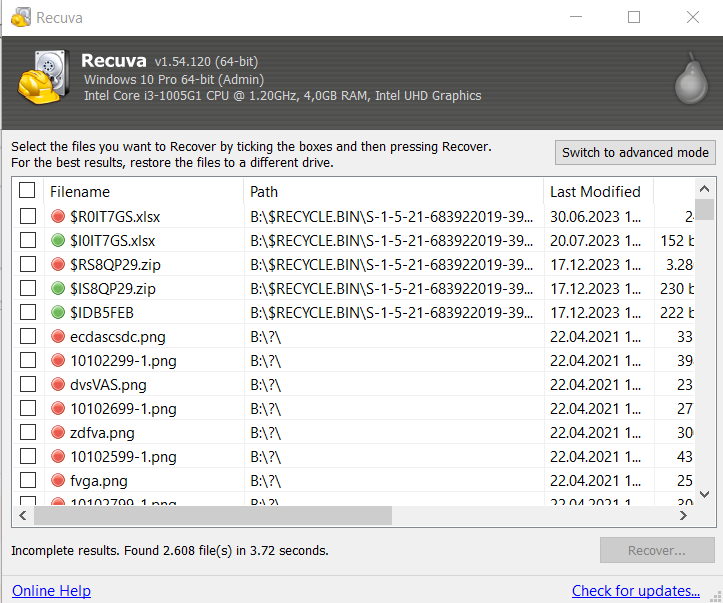The width and height of the screenshot is (723, 603).
Task: Click red status dot for zdfva.png
Action: click(58, 432)
